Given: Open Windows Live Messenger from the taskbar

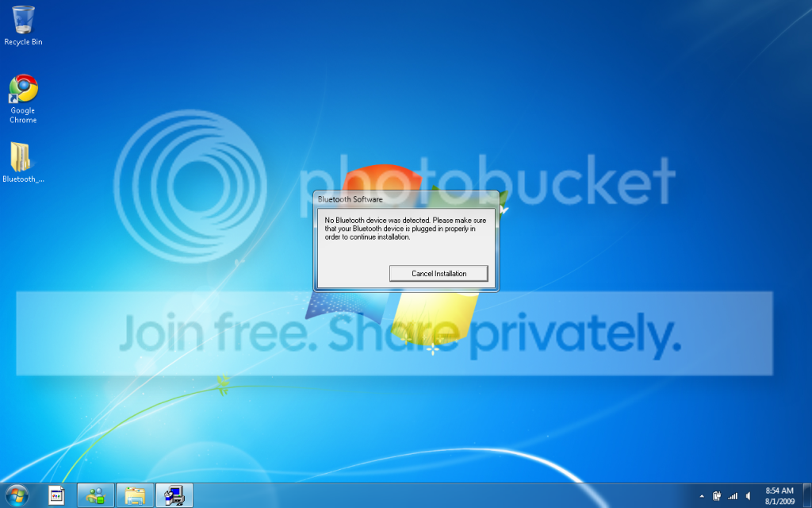Looking at the screenshot, I should 95,495.
